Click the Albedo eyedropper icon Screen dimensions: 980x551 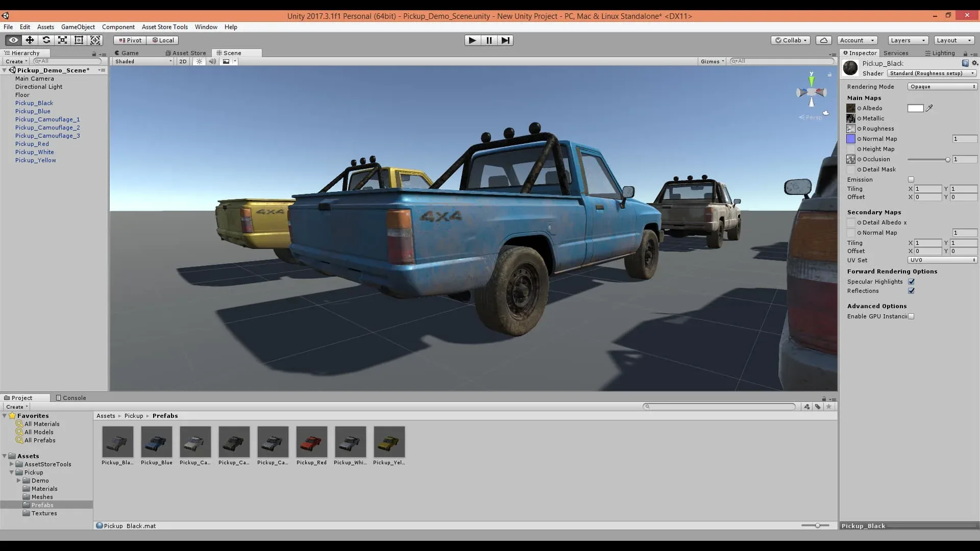(x=929, y=108)
